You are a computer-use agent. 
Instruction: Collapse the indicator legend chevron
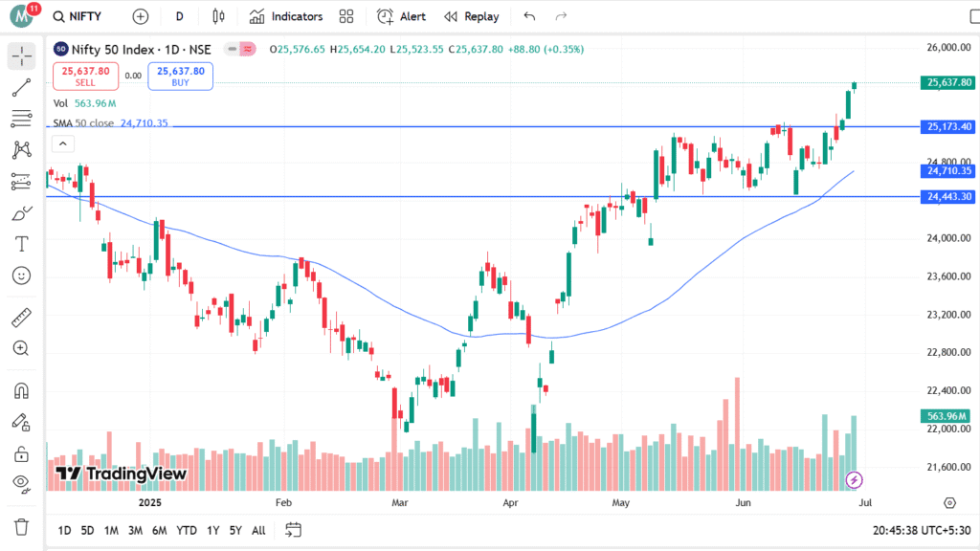[x=63, y=144]
